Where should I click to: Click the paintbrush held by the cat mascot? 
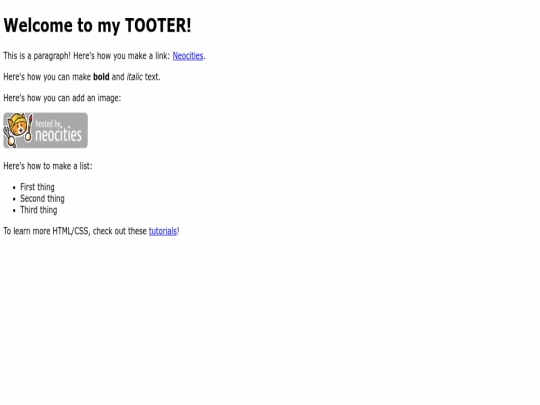click(x=30, y=127)
